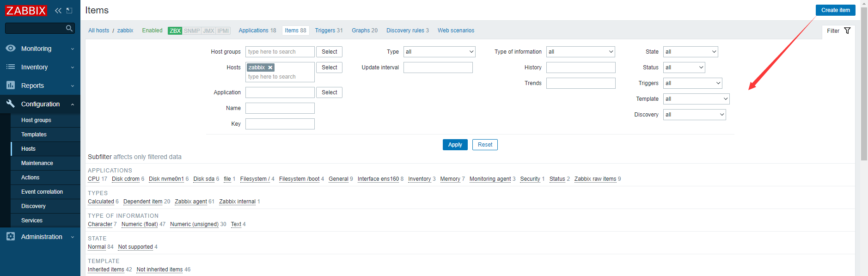Collapse the sidebar with double-chevron icon
Viewport: 868px width, 276px height.
pyautogui.click(x=58, y=11)
